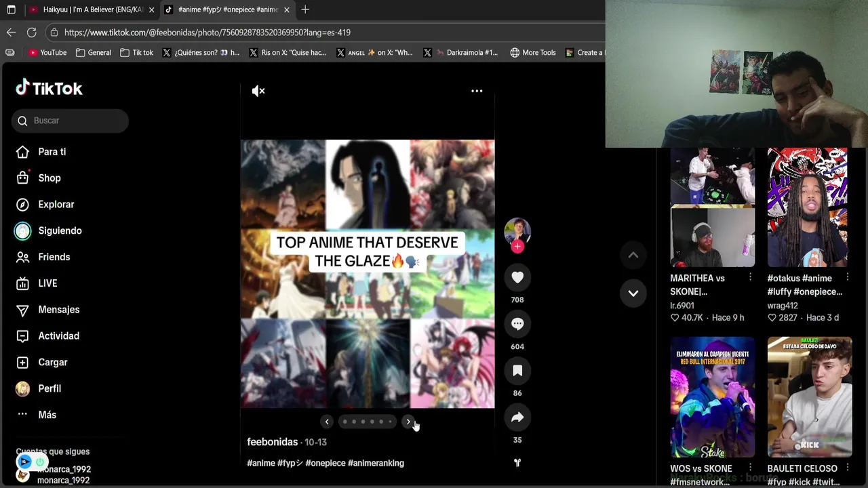Open Tik tok bookmarks folder

(x=136, y=52)
